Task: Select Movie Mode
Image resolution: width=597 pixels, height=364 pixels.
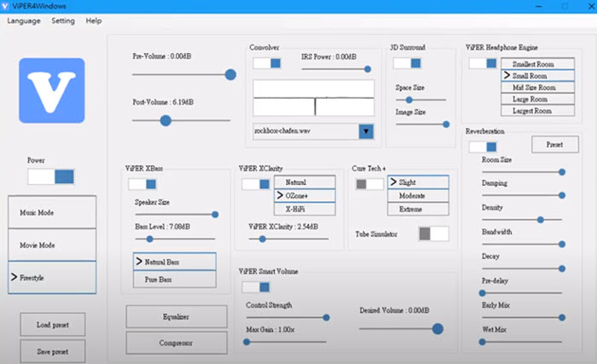Action: coord(52,245)
